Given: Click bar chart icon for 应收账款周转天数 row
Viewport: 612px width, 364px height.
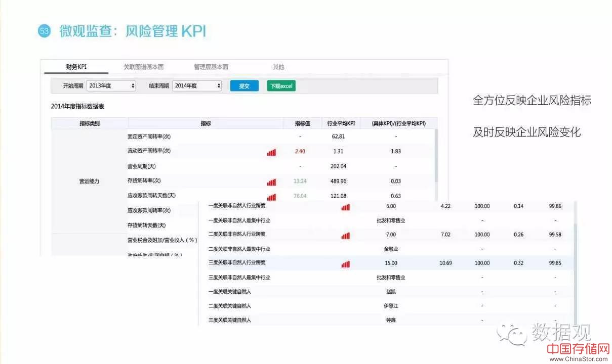Looking at the screenshot, I should (271, 197).
